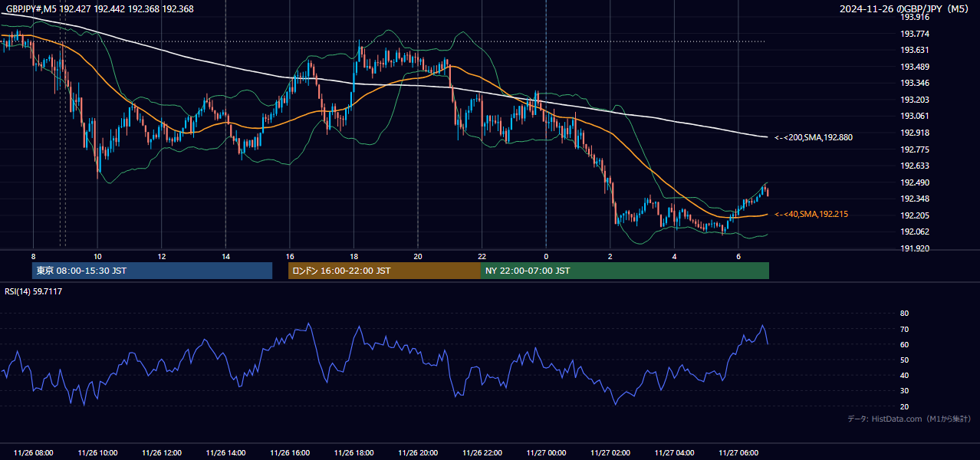Screen dimensions: 980x460
Task: Click RSI axis level 60
Action: coord(904,344)
